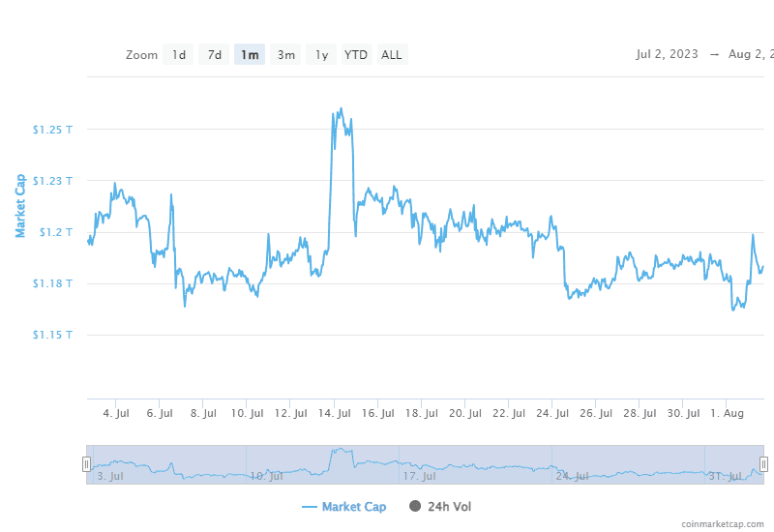The image size is (774, 532).
Task: Click the gray 24h Vol legend dot
Action: click(416, 507)
